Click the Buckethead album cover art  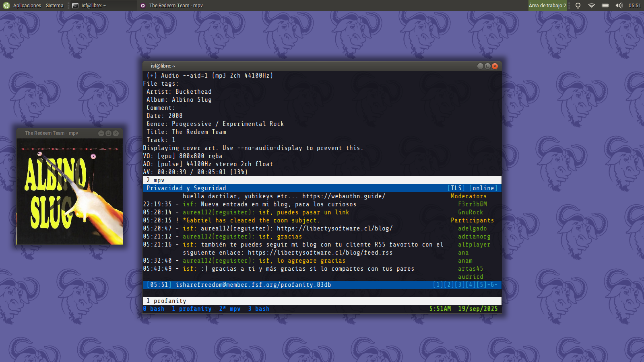point(70,192)
